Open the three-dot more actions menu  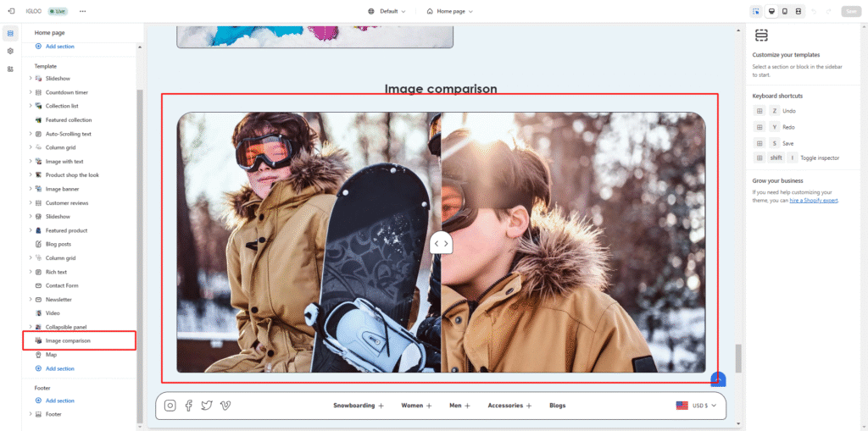click(x=82, y=11)
